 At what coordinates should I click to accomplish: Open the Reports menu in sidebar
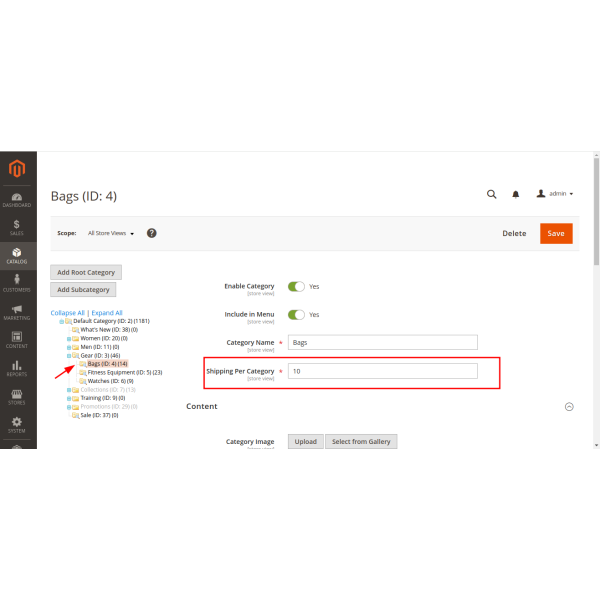point(18,369)
